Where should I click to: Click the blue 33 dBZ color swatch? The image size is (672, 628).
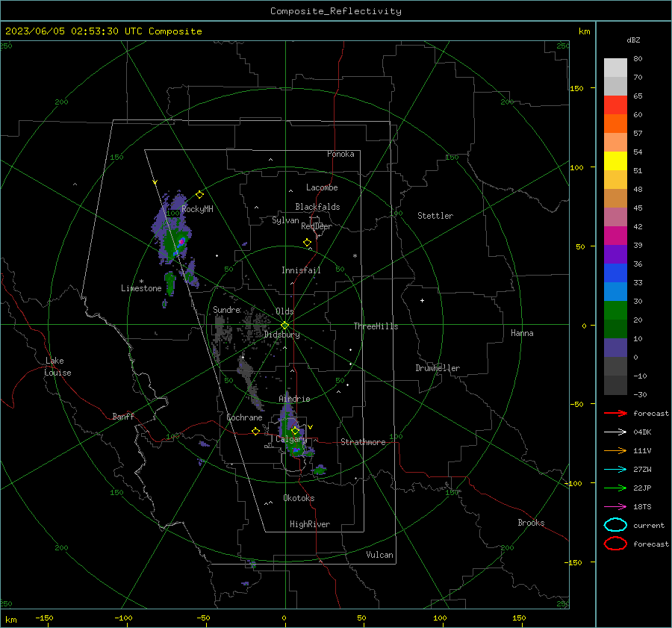tap(615, 273)
